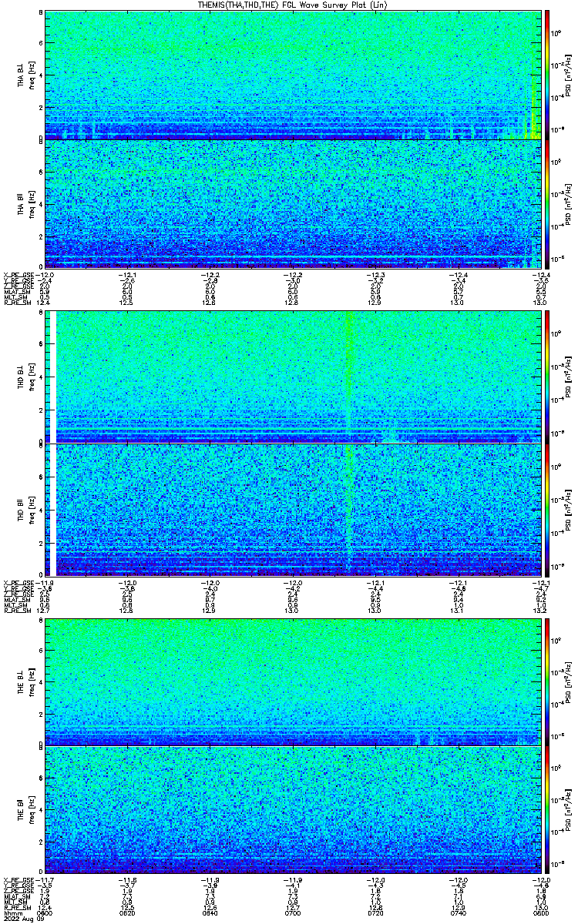The image size is (578, 924).
Task: Select the THA B-parallel spectrogram panel
Action: (293, 204)
